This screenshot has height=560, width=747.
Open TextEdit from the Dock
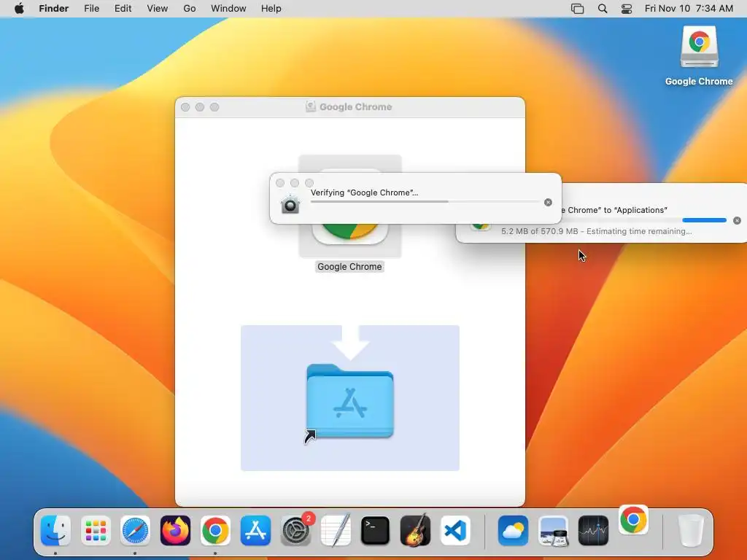(336, 531)
